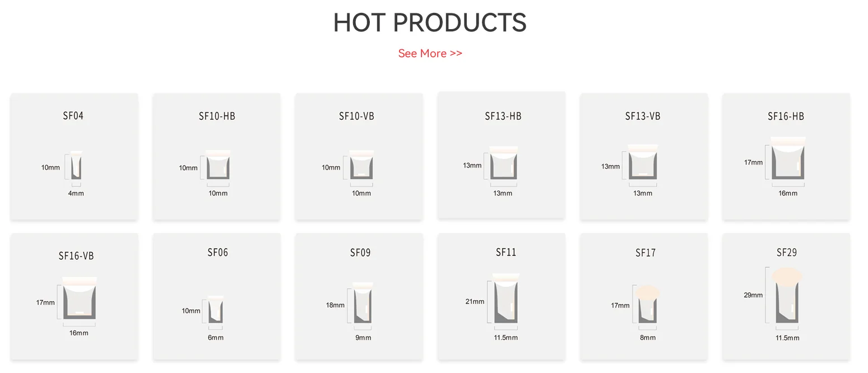Select the SF29 product card

click(x=786, y=296)
